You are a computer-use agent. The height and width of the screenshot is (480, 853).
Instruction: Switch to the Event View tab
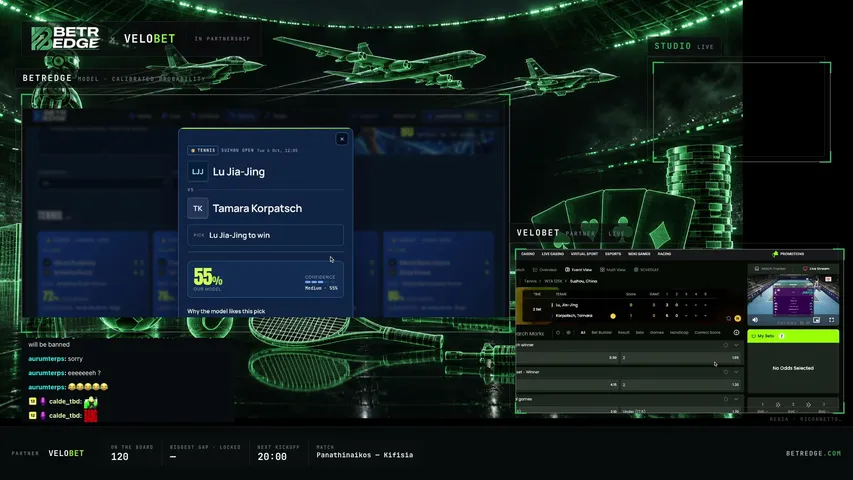tap(578, 269)
